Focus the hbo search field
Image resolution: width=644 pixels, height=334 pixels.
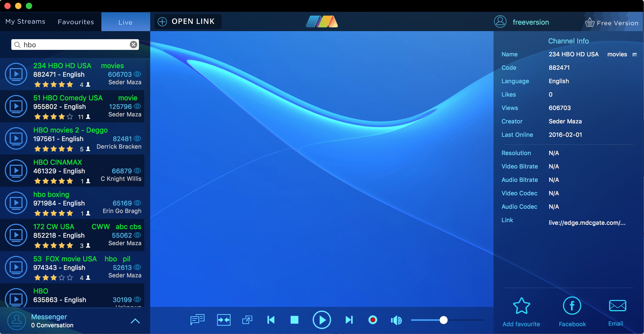pos(75,45)
